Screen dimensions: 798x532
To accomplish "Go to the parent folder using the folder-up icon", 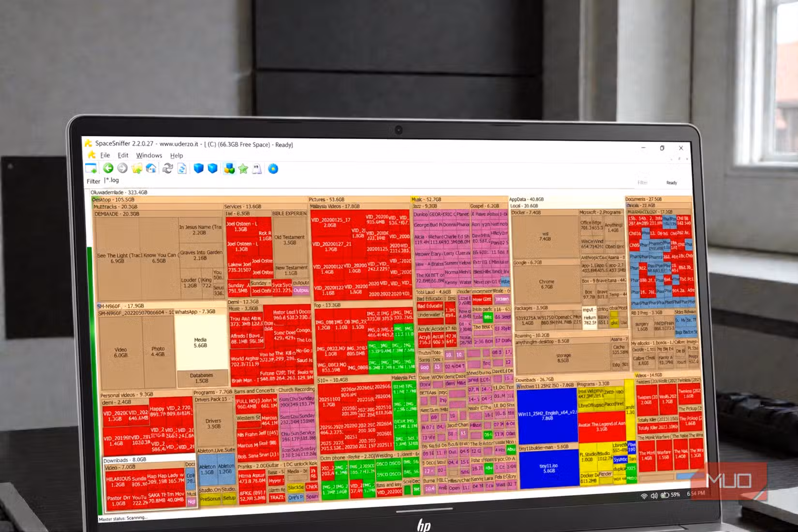I will (x=137, y=168).
